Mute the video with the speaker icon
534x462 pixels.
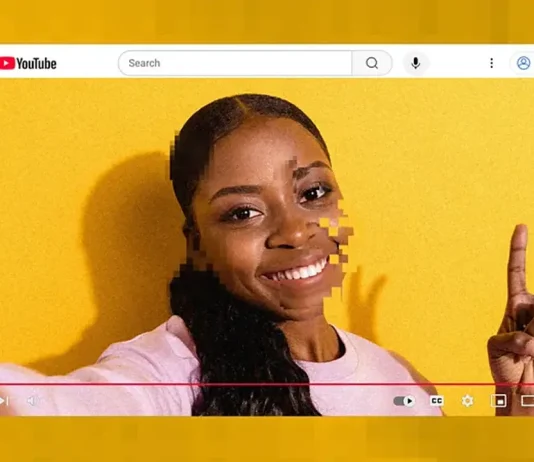pyautogui.click(x=32, y=401)
